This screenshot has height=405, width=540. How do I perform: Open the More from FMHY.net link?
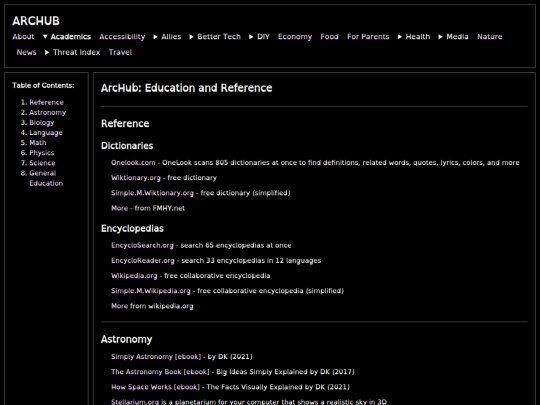pos(120,208)
